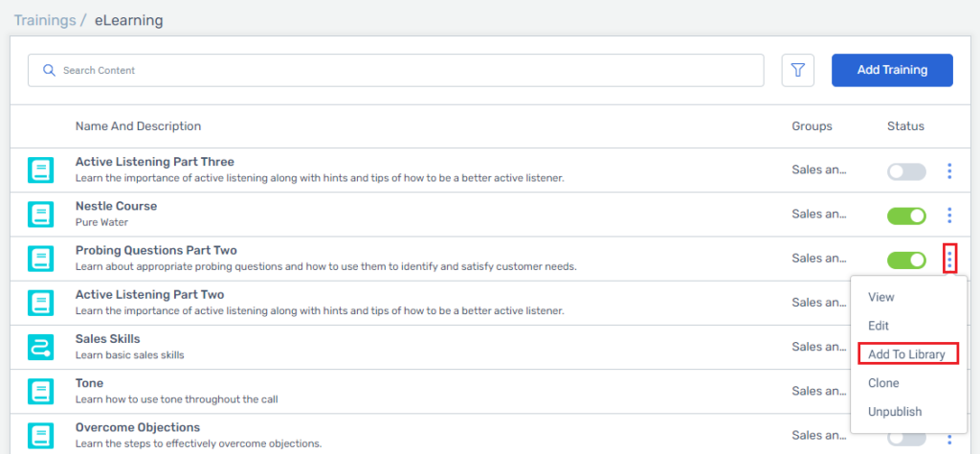Click the Nestle Course book icon
980x454 pixels.
40,215
